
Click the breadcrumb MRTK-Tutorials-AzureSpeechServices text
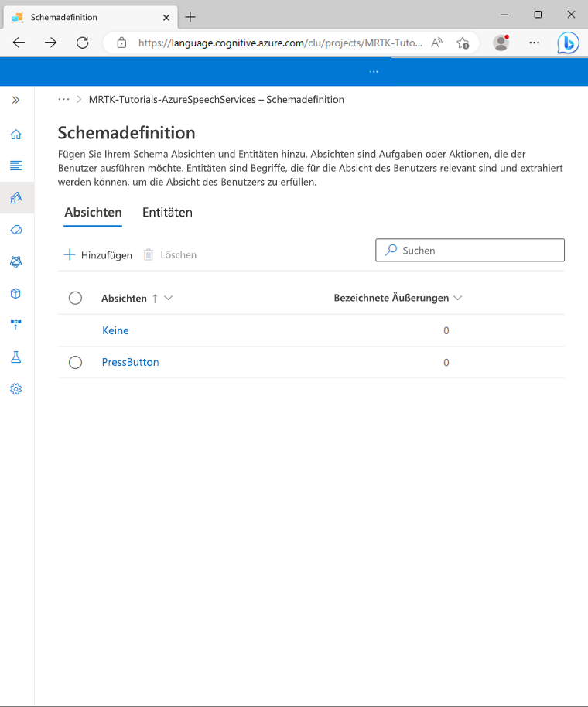(173, 99)
